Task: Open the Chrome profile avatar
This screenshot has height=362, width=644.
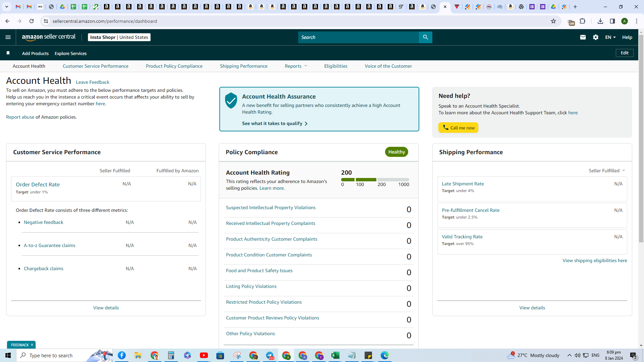Action: [x=625, y=21]
